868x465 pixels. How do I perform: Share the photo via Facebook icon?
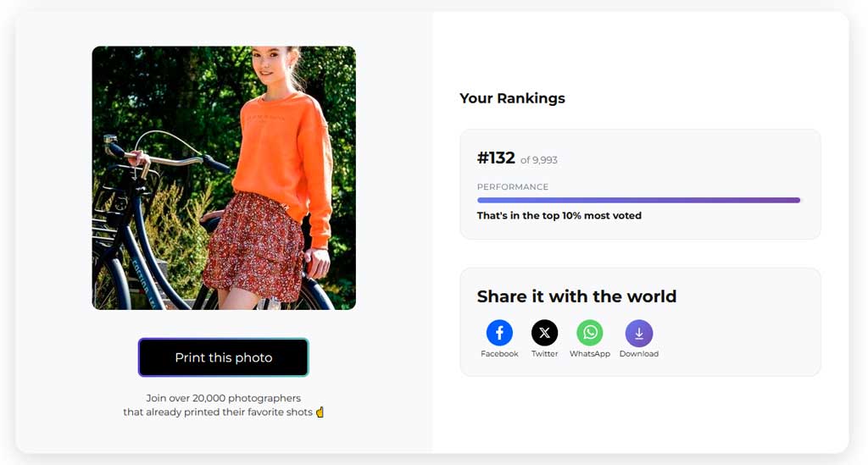[x=499, y=333]
